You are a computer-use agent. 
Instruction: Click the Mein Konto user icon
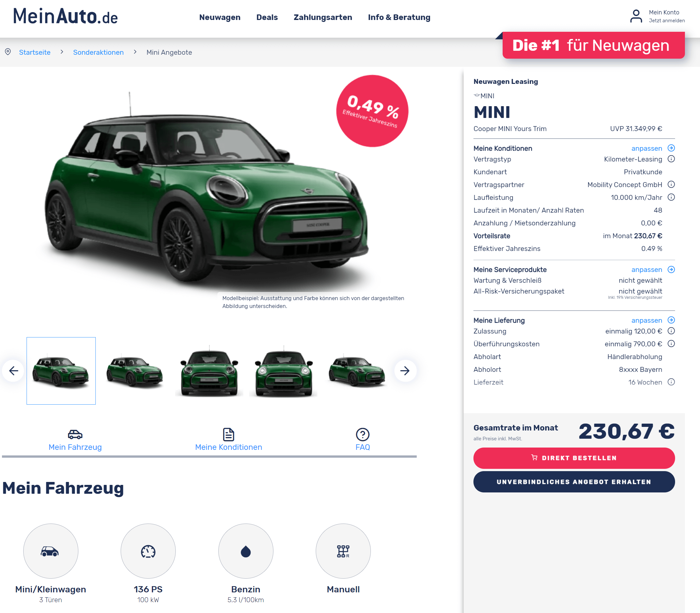(x=636, y=16)
